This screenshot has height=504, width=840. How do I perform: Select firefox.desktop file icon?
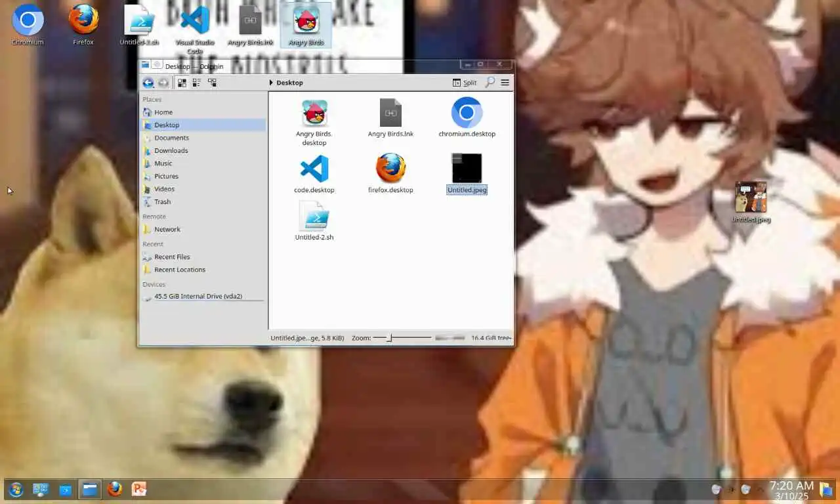[390, 168]
